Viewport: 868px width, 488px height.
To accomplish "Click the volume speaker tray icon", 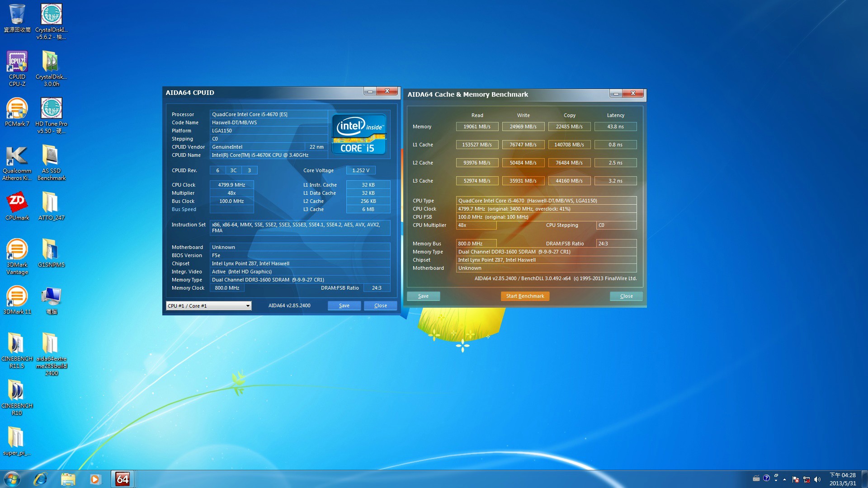I will pyautogui.click(x=817, y=479).
